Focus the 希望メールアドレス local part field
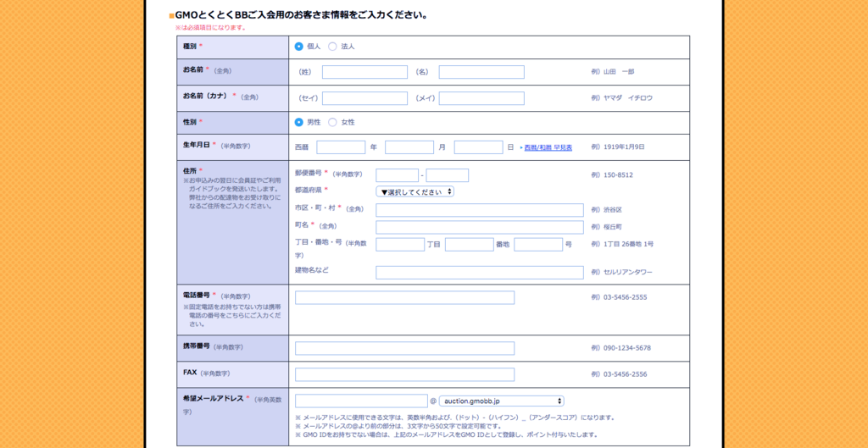868x448 pixels. click(x=361, y=401)
